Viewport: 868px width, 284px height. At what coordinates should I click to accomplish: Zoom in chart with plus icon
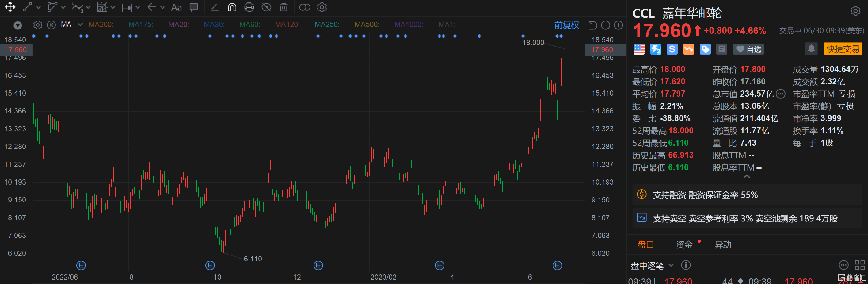tap(618, 25)
